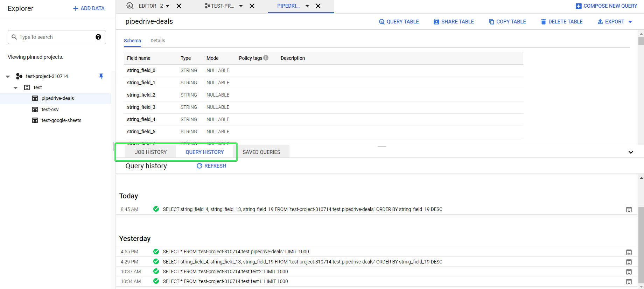Viewport: 644px width, 289px height.
Task: Click the success check icon for 4:55 PM query
Action: (156, 252)
